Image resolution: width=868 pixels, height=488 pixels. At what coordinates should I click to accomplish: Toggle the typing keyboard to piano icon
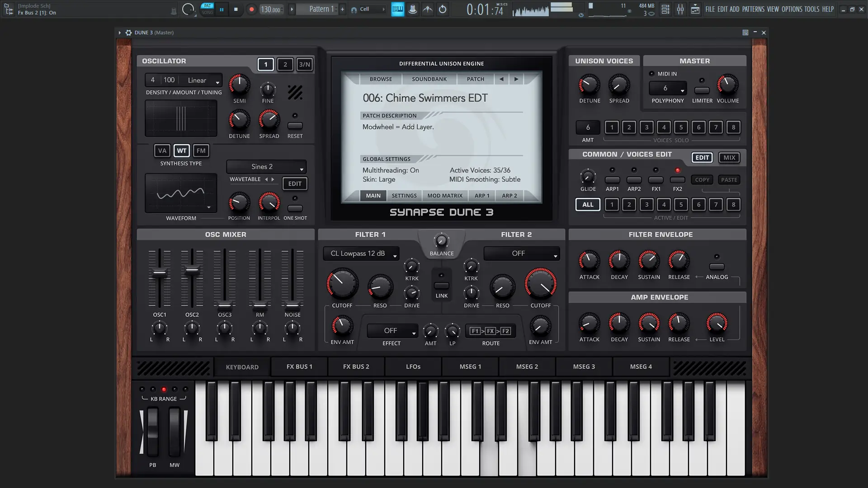coord(397,9)
